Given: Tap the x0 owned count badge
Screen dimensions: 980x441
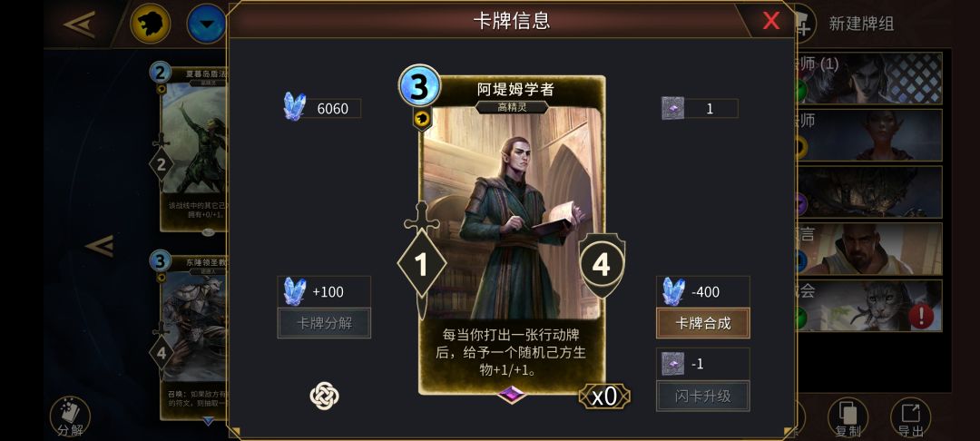Looking at the screenshot, I should pyautogui.click(x=604, y=396).
